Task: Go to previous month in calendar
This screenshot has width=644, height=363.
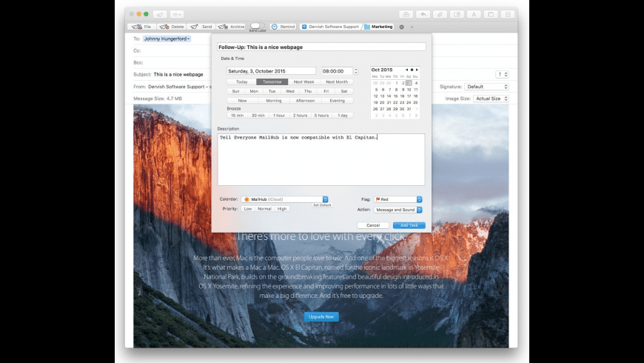Action: click(x=406, y=70)
